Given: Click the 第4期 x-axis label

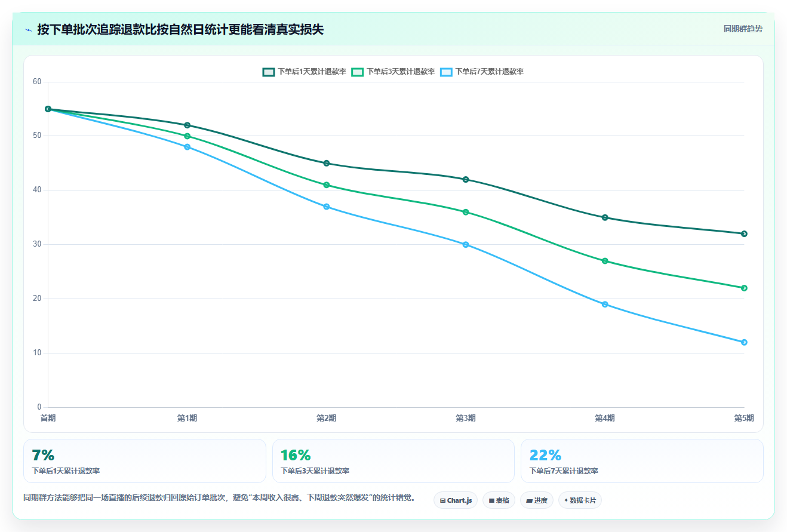Looking at the screenshot, I should coord(605,418).
